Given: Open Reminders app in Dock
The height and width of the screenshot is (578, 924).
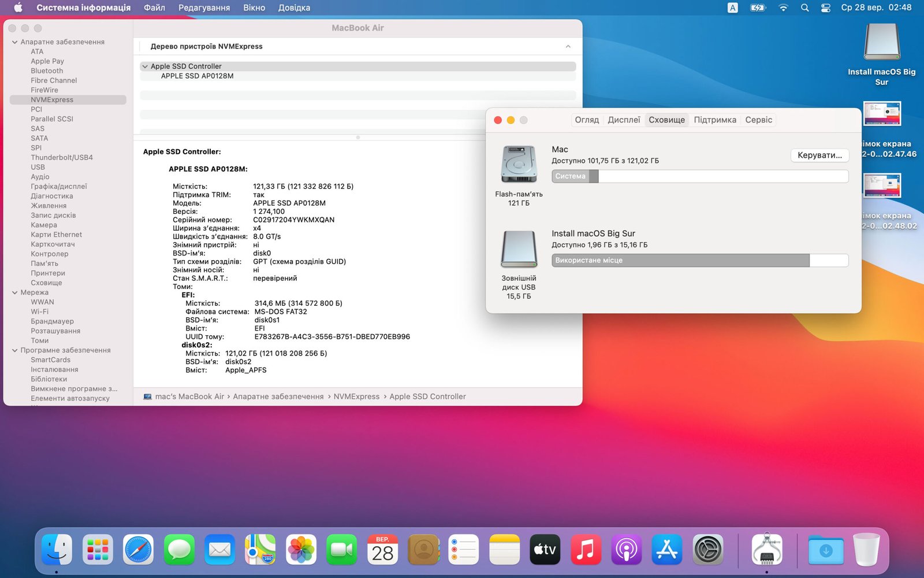Looking at the screenshot, I should pos(464,549).
